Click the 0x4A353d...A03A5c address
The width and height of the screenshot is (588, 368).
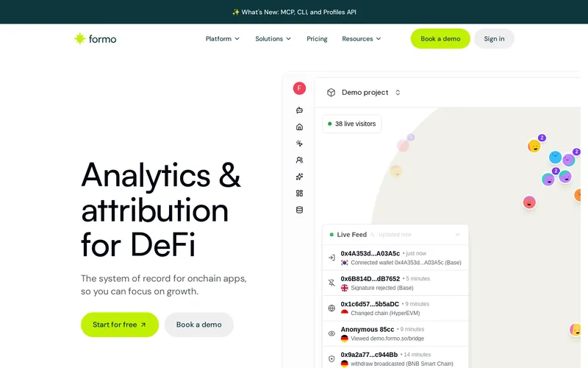coord(370,253)
